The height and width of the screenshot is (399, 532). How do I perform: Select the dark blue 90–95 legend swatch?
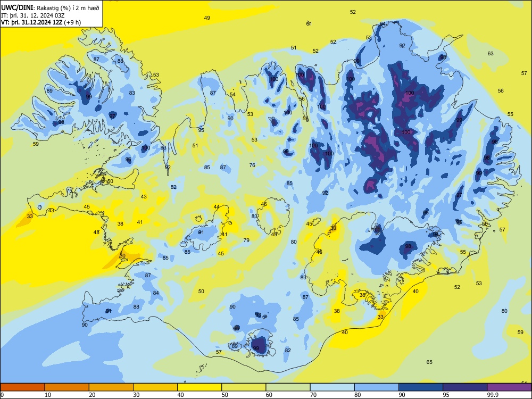point(421,387)
